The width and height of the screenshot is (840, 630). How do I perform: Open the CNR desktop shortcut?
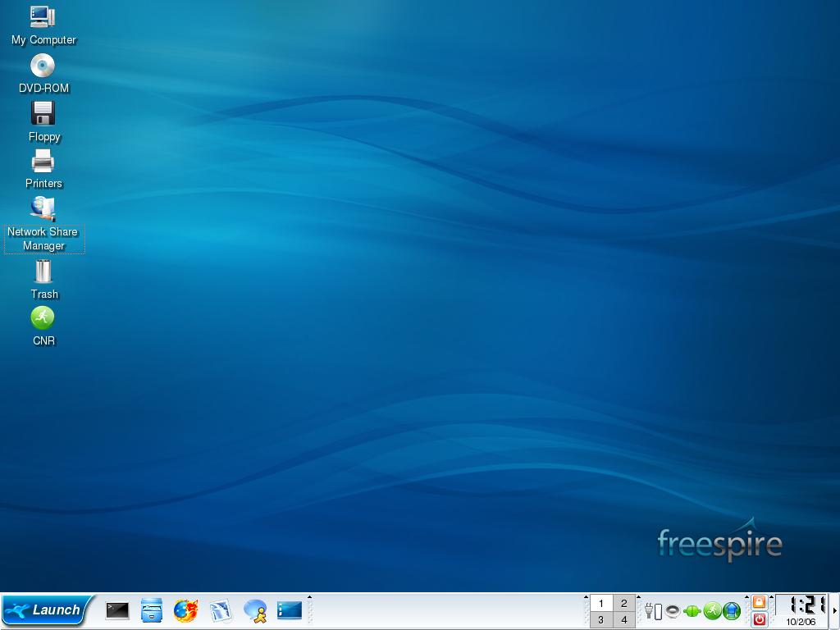43,318
